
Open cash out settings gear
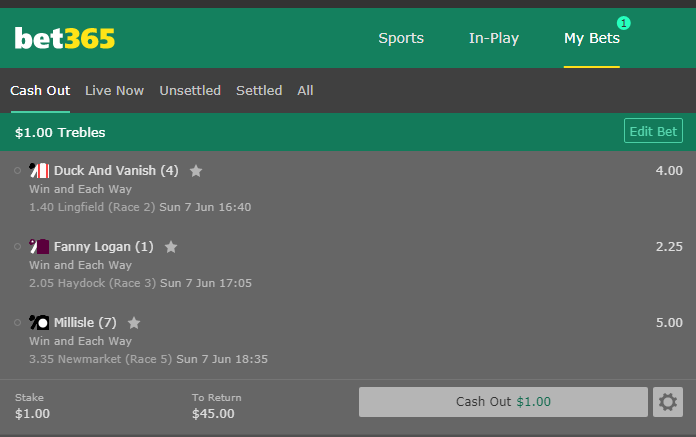coord(668,402)
